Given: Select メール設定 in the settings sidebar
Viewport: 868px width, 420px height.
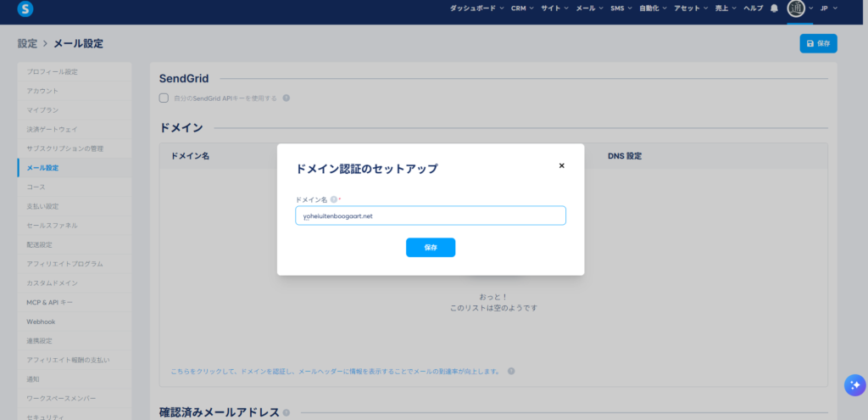Looking at the screenshot, I should click(42, 168).
